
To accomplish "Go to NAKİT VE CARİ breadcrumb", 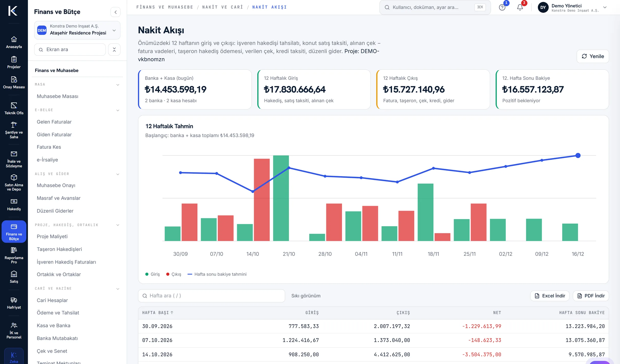I will (x=223, y=7).
